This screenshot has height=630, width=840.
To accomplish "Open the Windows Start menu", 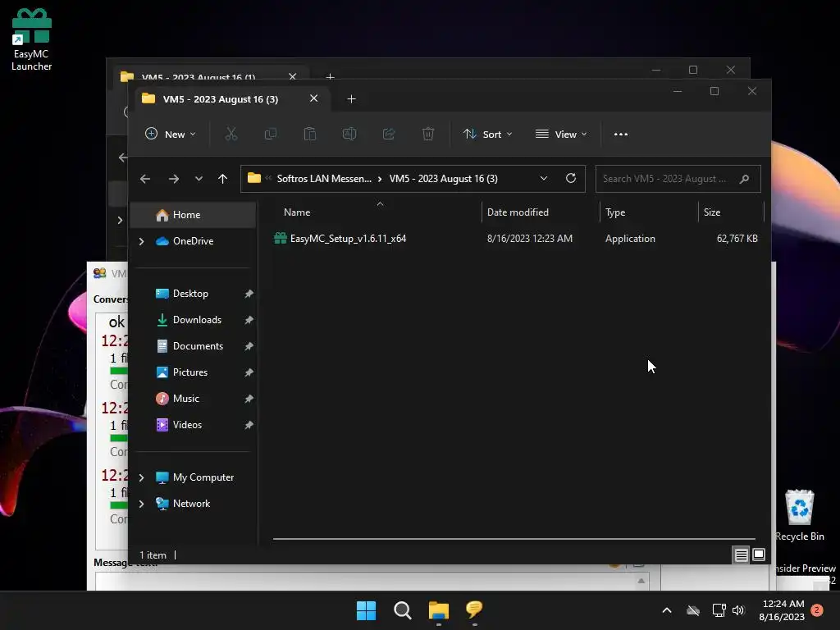I will click(367, 610).
